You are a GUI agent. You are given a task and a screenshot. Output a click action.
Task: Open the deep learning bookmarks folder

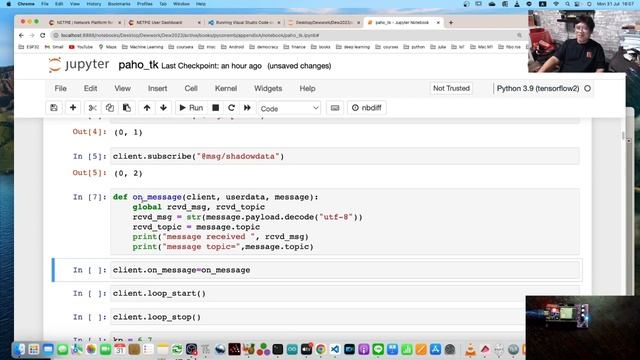(353, 47)
